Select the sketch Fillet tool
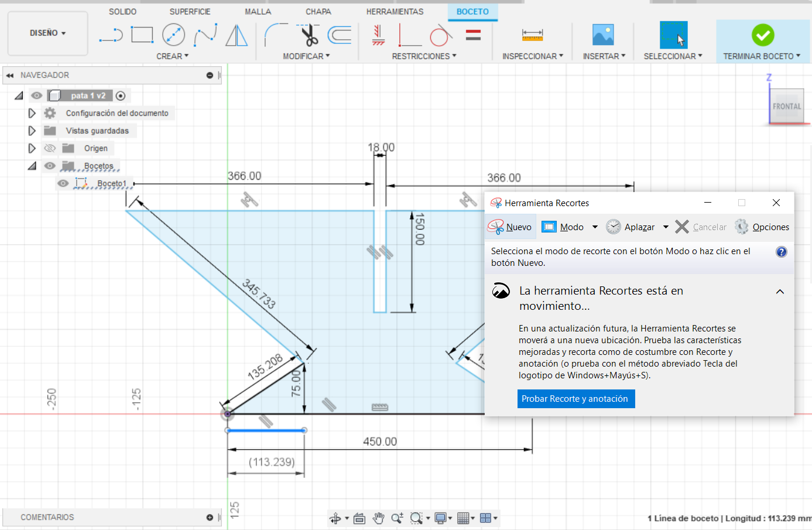Viewport: 812px width, 530px height. 276,35
